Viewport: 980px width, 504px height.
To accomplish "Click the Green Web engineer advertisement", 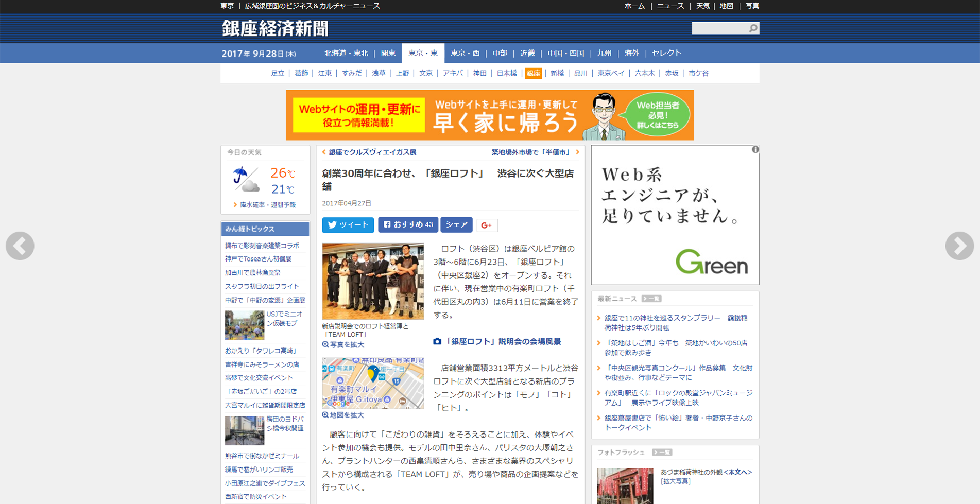I will (x=675, y=215).
